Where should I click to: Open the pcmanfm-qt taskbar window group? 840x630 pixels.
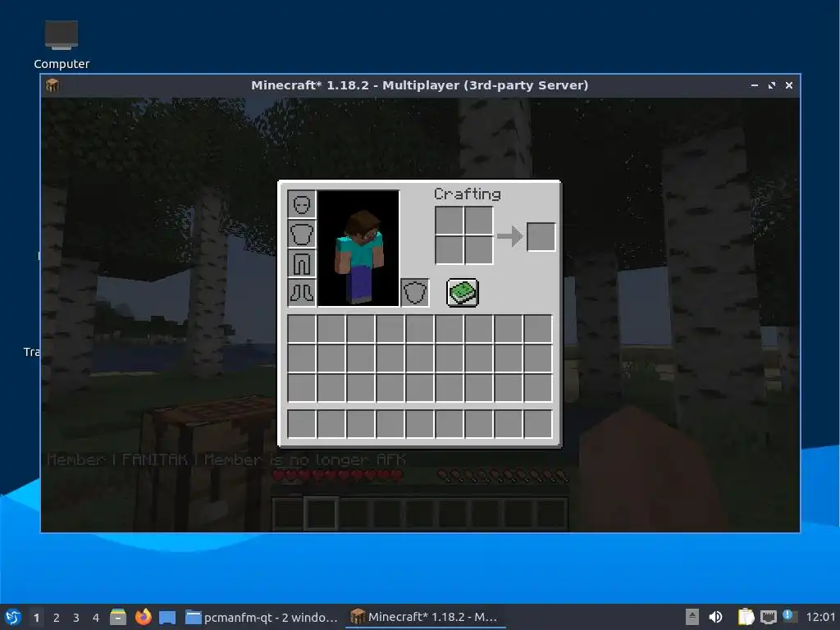click(x=262, y=617)
